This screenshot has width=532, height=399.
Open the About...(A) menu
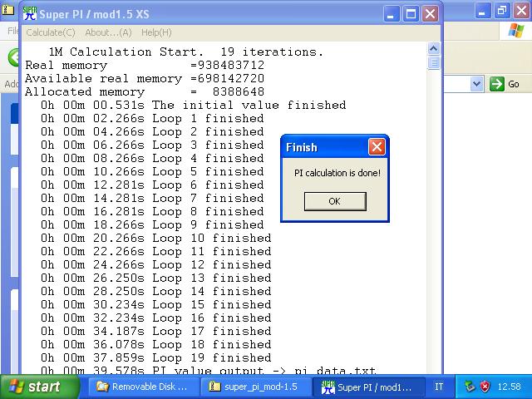[108, 32]
